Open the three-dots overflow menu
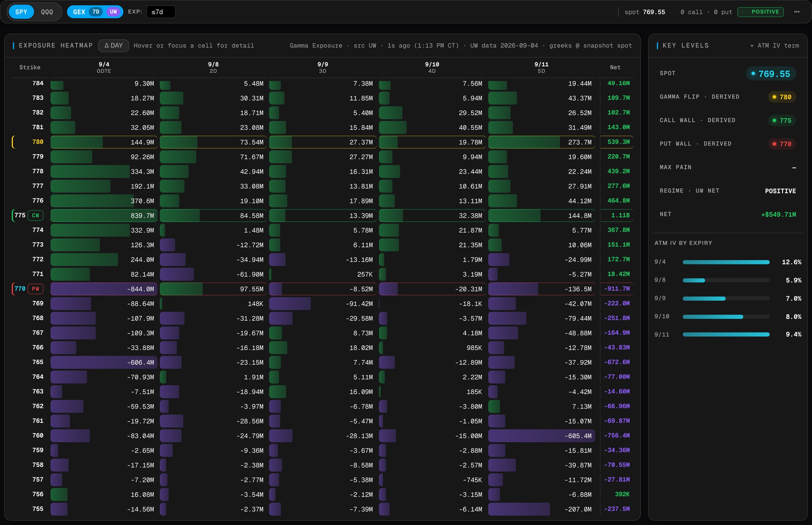The height and width of the screenshot is (525, 812). (x=797, y=12)
